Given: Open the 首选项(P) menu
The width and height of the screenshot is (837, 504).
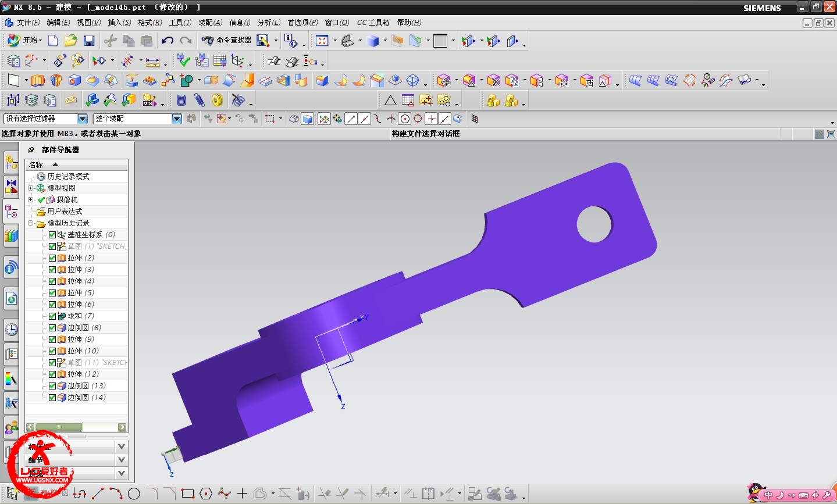Looking at the screenshot, I should 302,23.
